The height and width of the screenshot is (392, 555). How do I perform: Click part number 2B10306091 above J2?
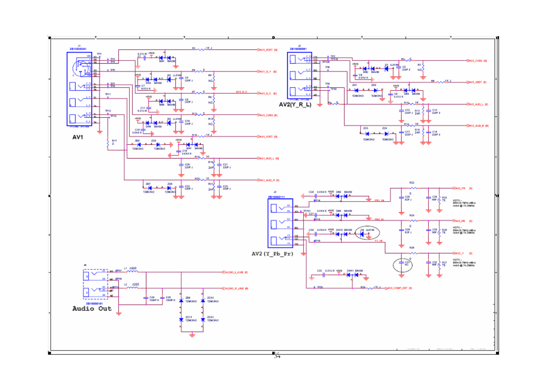[x=298, y=49]
